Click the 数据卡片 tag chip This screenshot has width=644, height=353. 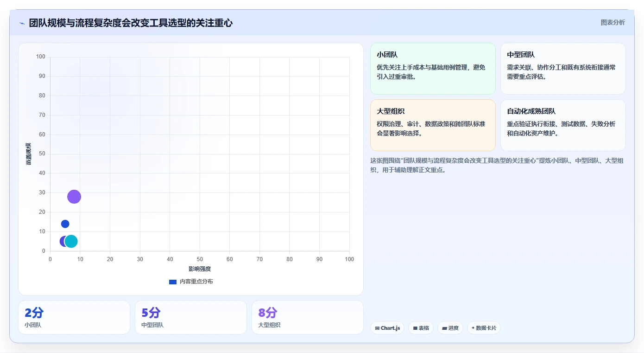coord(484,328)
